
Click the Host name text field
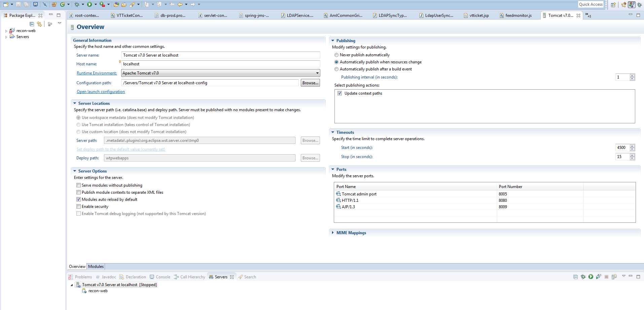[x=220, y=64]
